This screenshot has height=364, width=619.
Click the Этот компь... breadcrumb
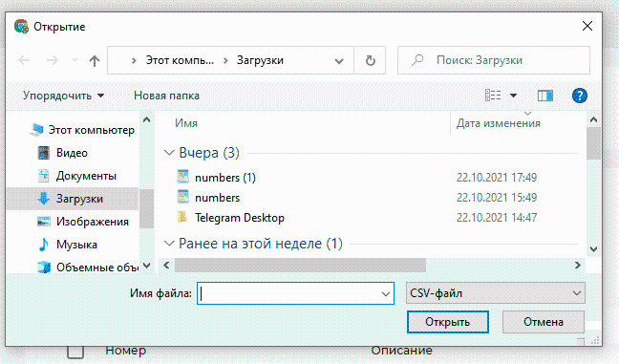click(x=180, y=60)
